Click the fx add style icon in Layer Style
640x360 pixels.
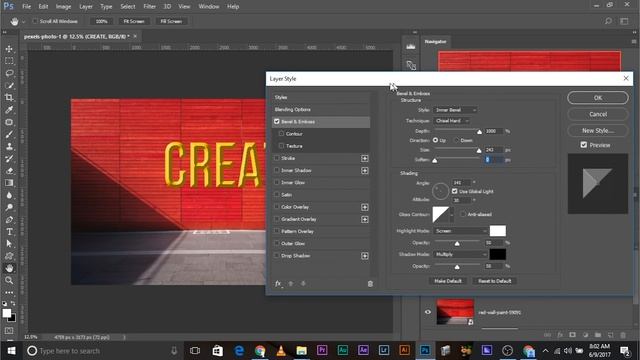[x=278, y=284]
